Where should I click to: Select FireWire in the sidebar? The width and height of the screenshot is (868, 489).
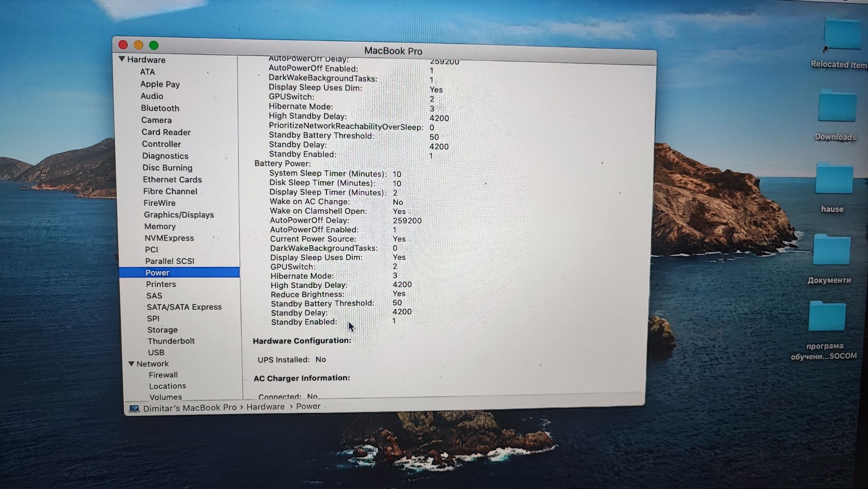click(x=159, y=203)
